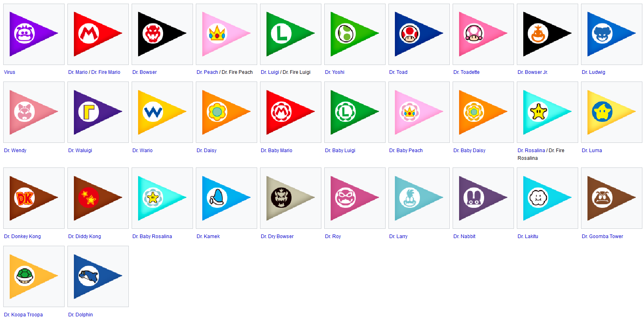Viewport: 644px width, 320px height.
Task: Click the yellow Dr. Luma flag image
Action: pyautogui.click(x=612, y=112)
